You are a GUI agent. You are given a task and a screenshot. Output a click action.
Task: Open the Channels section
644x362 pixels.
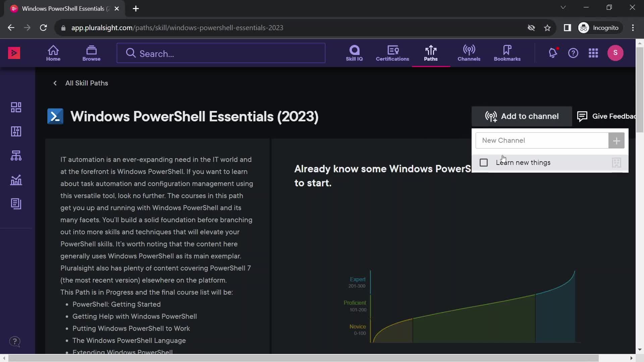(x=468, y=53)
